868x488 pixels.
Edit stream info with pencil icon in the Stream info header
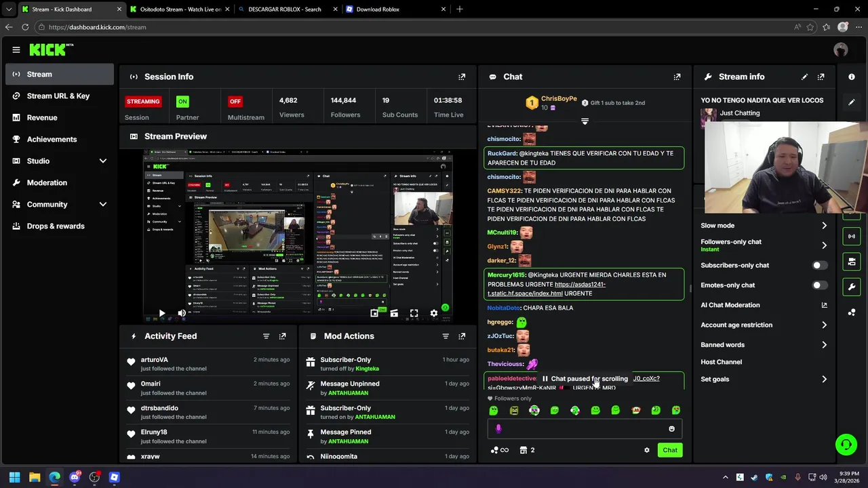(x=804, y=77)
